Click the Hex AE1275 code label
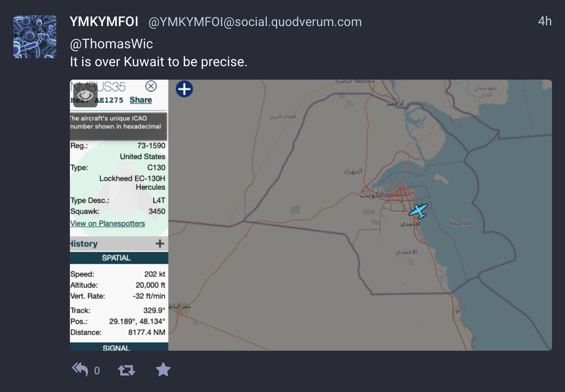Viewport: 565px width, 392px height. [x=97, y=100]
